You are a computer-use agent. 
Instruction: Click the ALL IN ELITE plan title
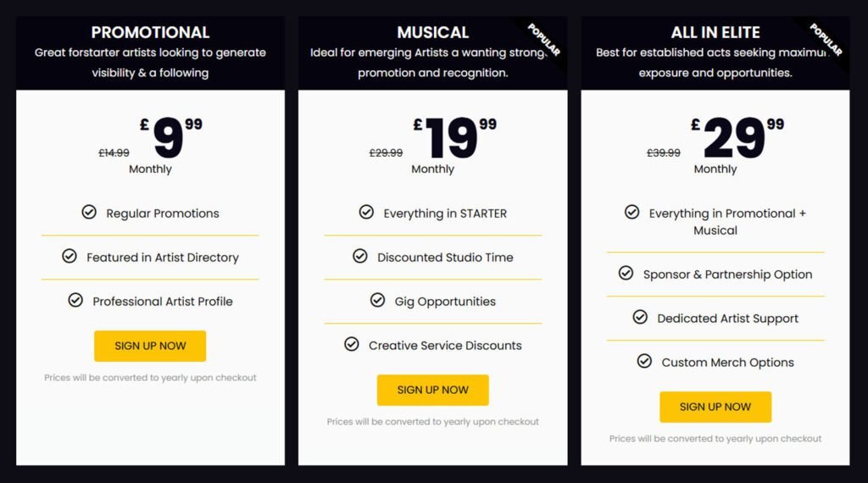pos(714,33)
